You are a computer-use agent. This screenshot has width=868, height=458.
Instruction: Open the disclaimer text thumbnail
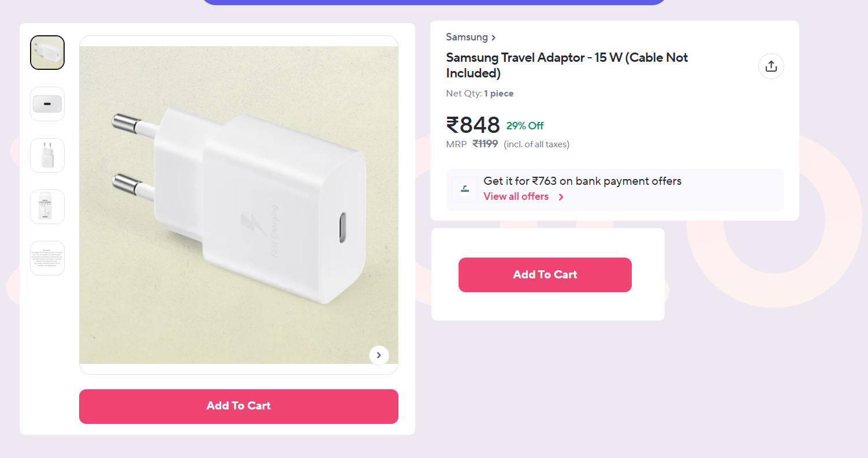(47, 258)
